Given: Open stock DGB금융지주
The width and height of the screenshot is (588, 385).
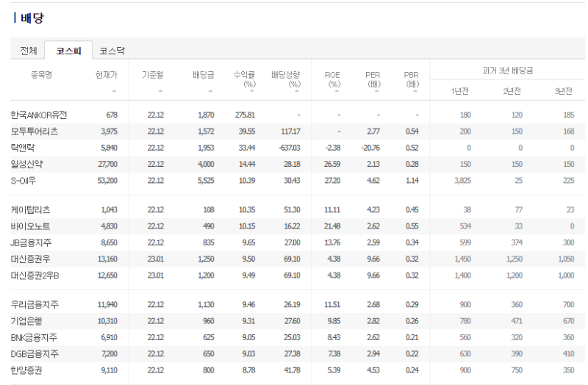Looking at the screenshot, I should (35, 354).
